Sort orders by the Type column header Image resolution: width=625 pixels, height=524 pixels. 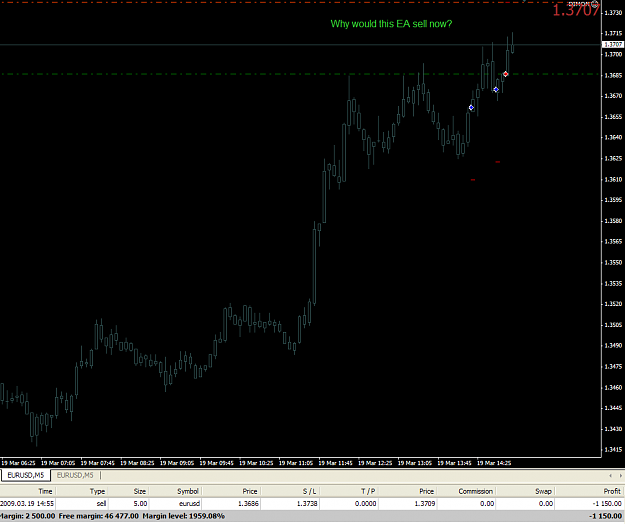click(x=97, y=491)
